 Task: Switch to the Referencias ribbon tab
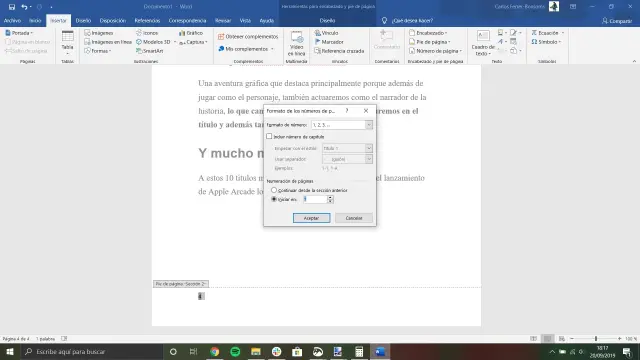147,20
